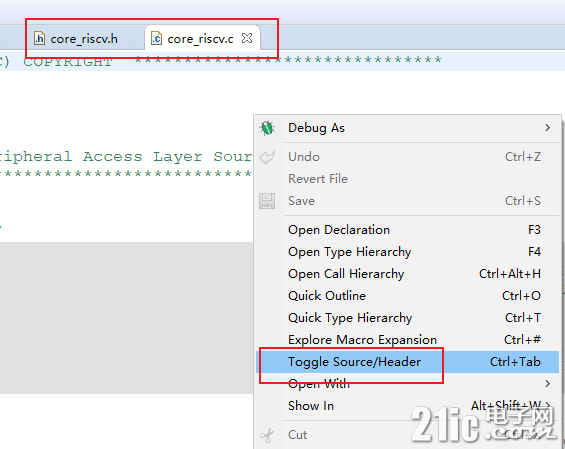Select the core_riscv.c tab
565x449 pixels.
point(202,38)
